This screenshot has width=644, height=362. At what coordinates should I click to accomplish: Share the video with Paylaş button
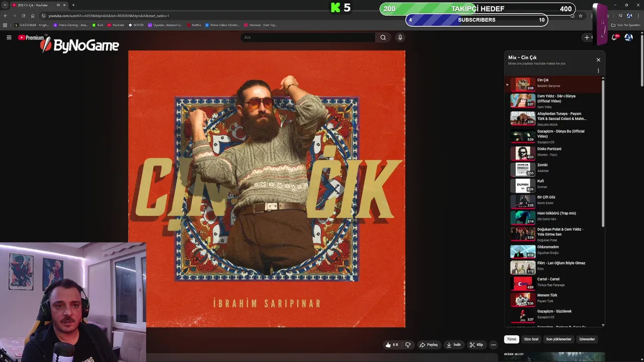(x=429, y=345)
